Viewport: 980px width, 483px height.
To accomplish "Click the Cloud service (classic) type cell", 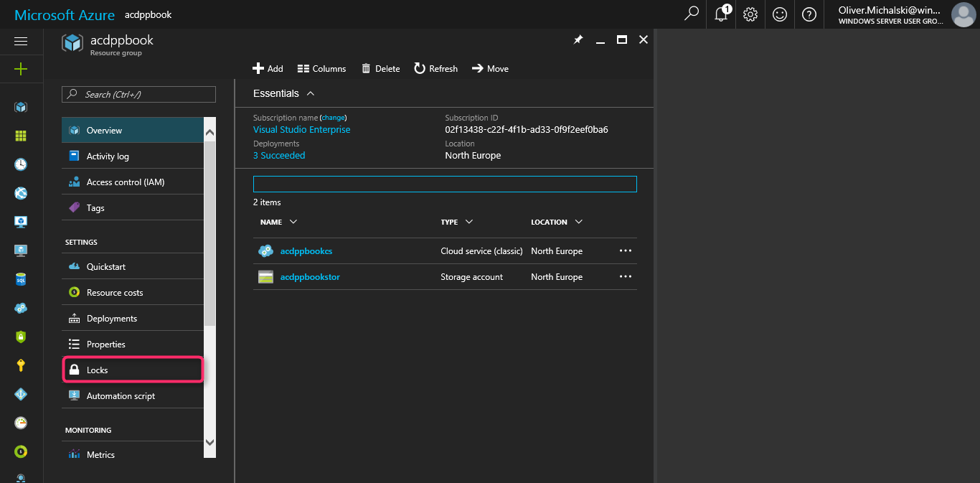I will (481, 251).
